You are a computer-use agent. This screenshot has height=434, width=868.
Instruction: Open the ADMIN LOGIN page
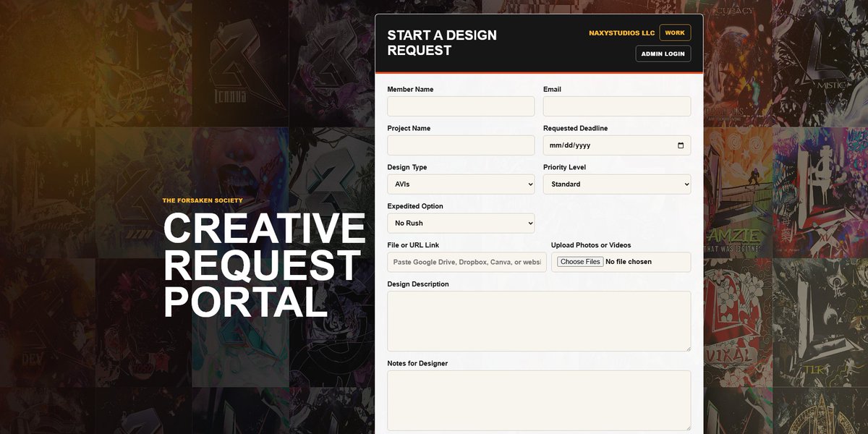click(663, 54)
